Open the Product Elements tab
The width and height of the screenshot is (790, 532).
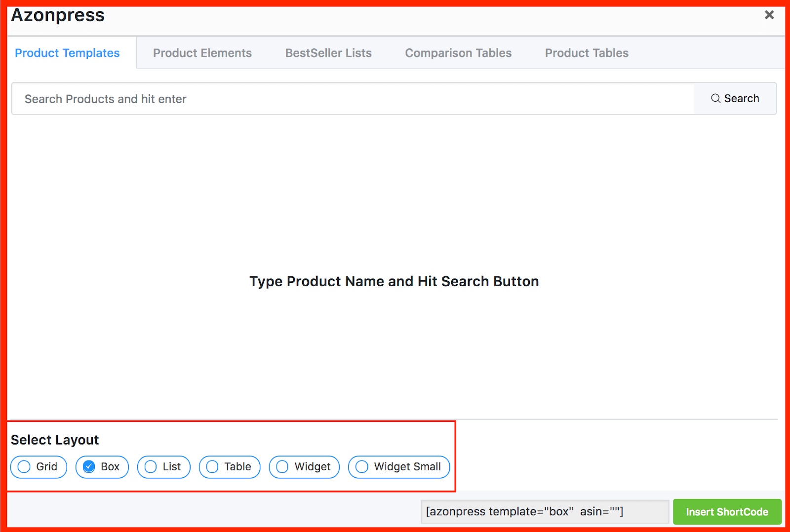click(202, 53)
